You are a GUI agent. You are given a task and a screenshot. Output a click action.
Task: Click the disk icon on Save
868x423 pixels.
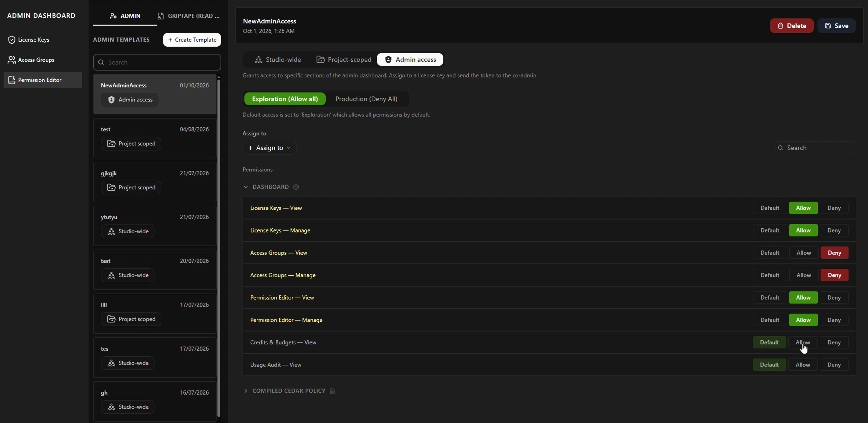(828, 26)
